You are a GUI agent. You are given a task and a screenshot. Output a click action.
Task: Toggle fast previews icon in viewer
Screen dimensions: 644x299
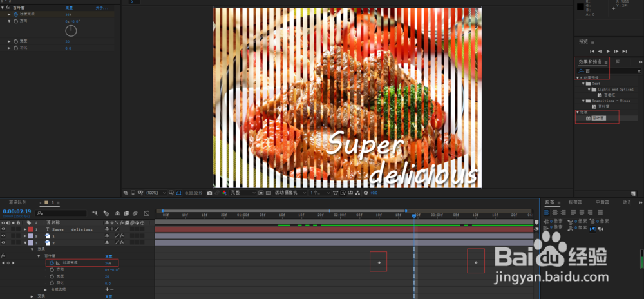pos(343,193)
